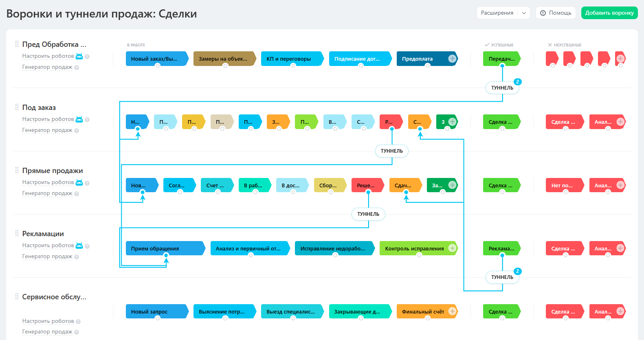Image resolution: width=644 pixels, height=340 pixels.
Task: Select the В дос... stage
Action: (x=292, y=185)
